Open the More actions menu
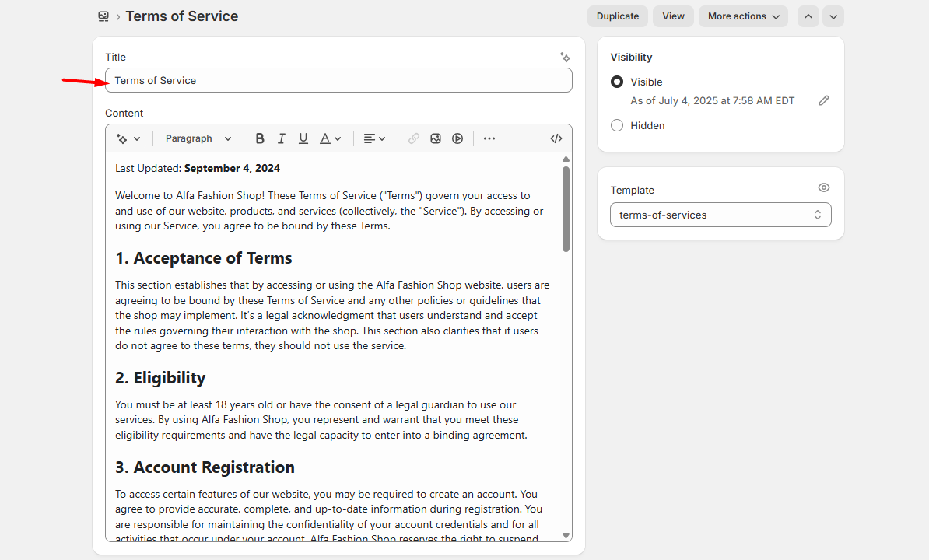Viewport: 929px width, 560px height. pyautogui.click(x=743, y=16)
